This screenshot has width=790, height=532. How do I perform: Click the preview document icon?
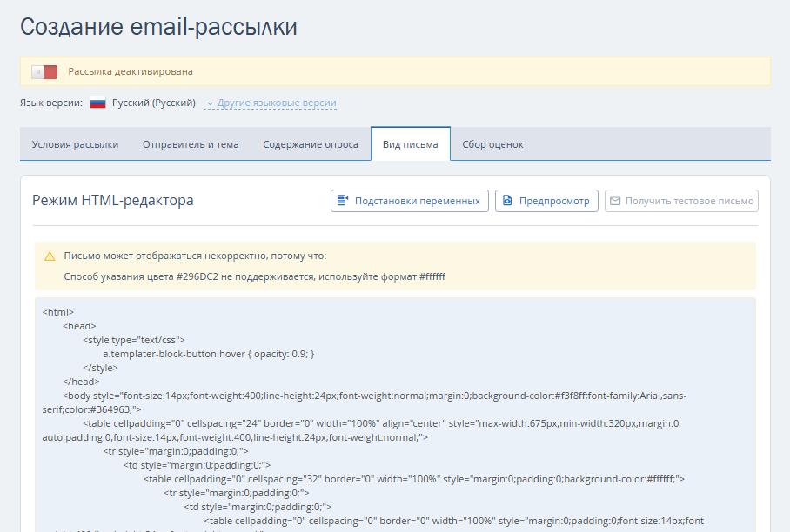507,201
